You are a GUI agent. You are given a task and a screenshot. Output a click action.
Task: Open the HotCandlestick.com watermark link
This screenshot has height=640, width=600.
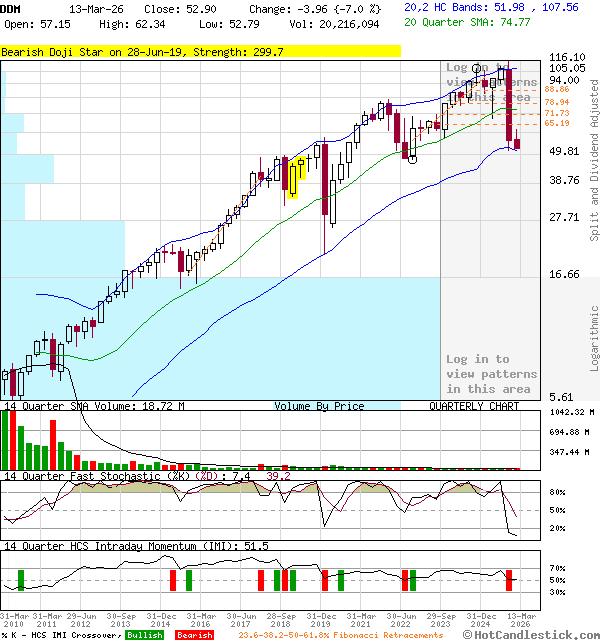point(531,634)
